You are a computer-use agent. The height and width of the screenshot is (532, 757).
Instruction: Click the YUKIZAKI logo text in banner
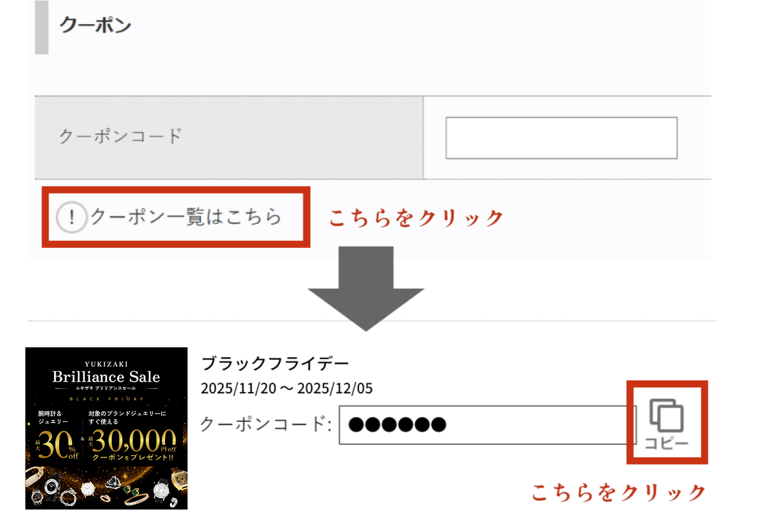pyautogui.click(x=107, y=364)
